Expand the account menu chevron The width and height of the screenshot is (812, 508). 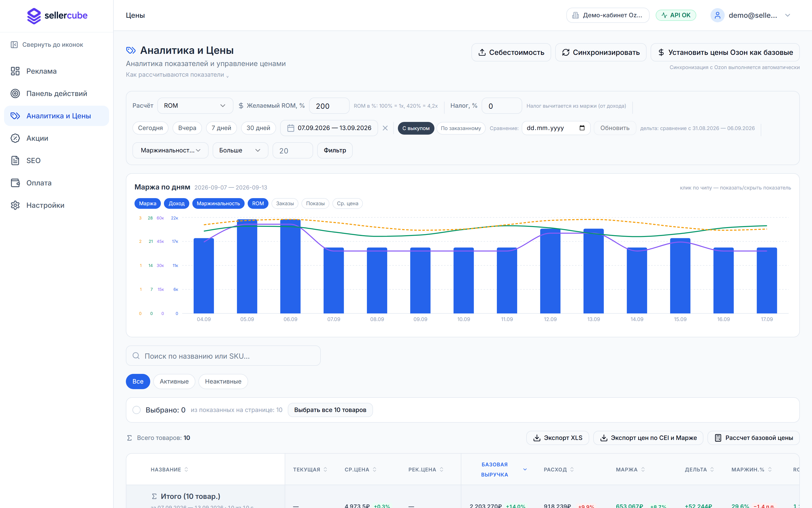pyautogui.click(x=788, y=15)
